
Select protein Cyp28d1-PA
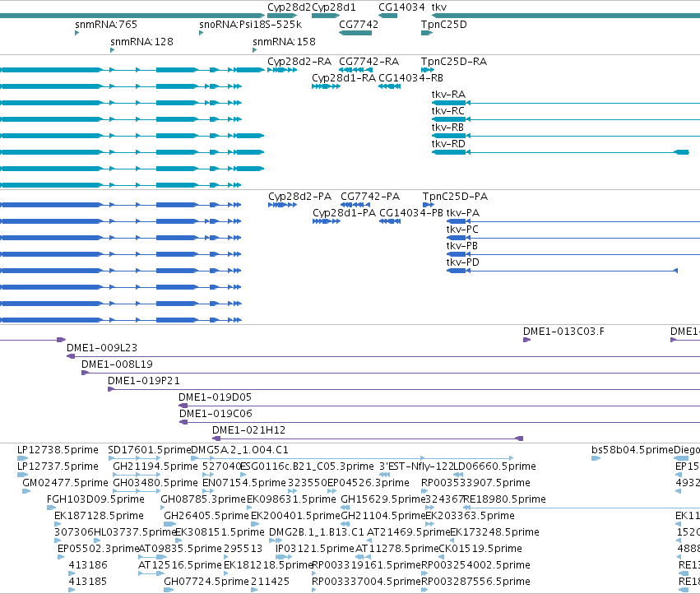(327, 221)
